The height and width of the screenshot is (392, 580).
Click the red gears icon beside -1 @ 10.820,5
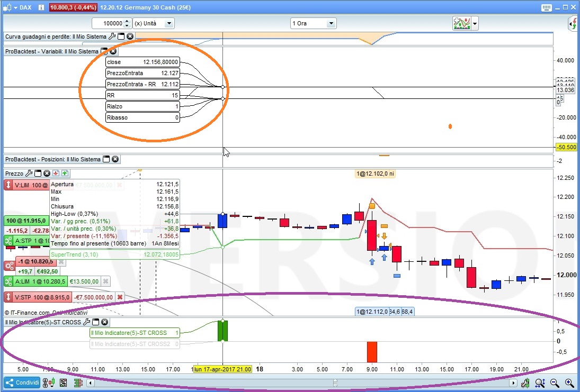(9, 265)
